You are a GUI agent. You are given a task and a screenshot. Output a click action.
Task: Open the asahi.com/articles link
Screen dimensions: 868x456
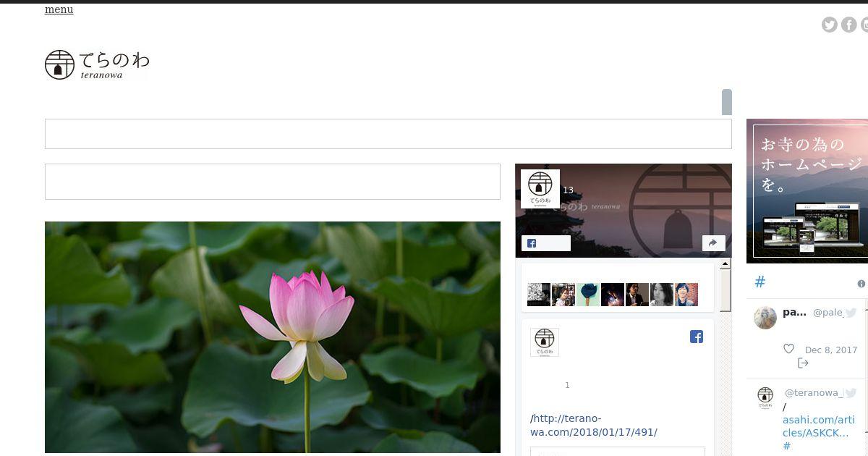click(x=818, y=426)
